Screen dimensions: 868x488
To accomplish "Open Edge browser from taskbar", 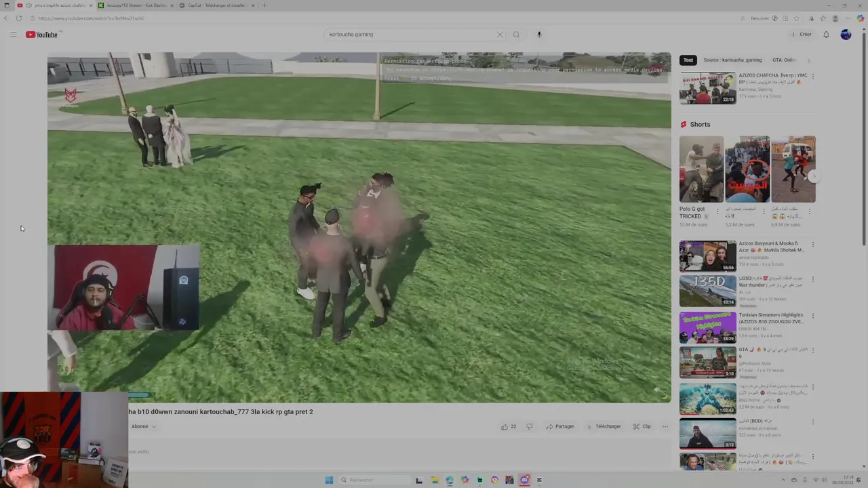I will click(450, 480).
